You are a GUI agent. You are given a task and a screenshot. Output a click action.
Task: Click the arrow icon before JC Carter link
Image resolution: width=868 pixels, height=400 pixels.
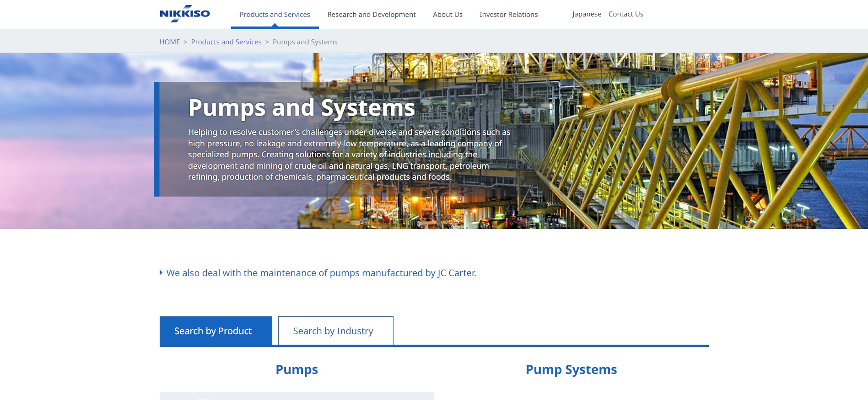pyautogui.click(x=161, y=272)
